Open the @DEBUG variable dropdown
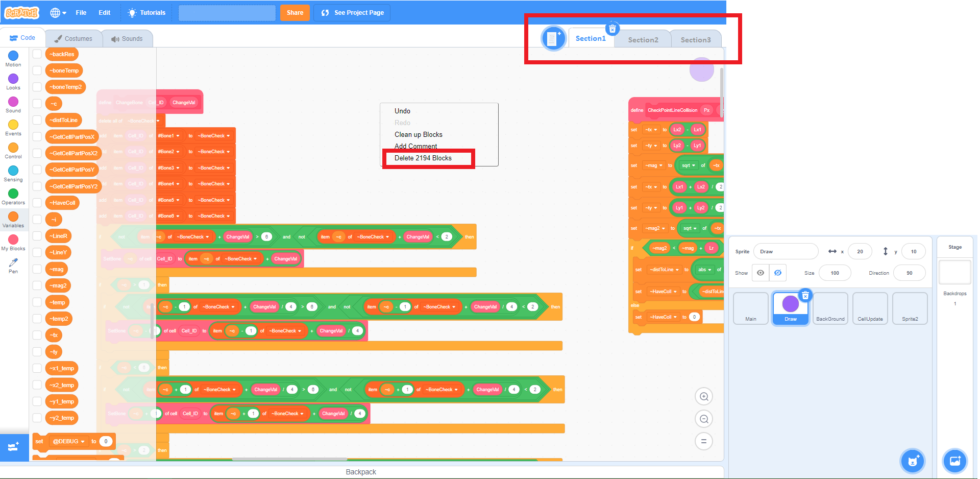Image resolution: width=980 pixels, height=479 pixels. 83,442
